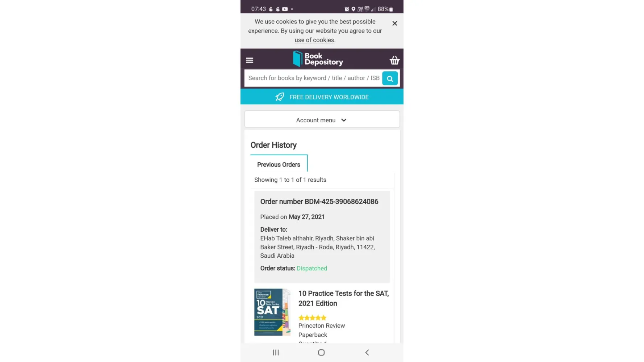Open 10 Practice Tests for the SAT title
This screenshot has height=362, width=644.
pos(343,298)
